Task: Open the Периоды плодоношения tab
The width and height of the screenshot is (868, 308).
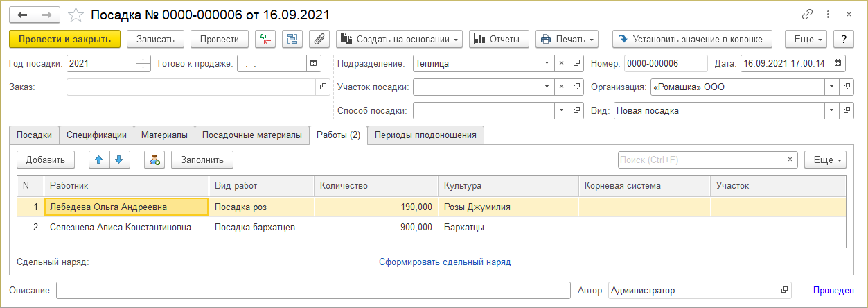Action: pos(425,135)
